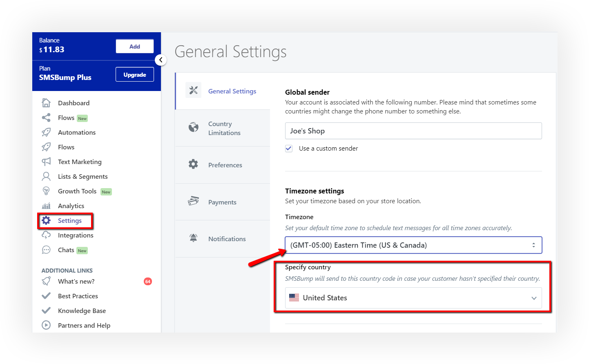The width and height of the screenshot is (589, 364).
Task: Open the Specify country dropdown
Action: [x=413, y=298]
